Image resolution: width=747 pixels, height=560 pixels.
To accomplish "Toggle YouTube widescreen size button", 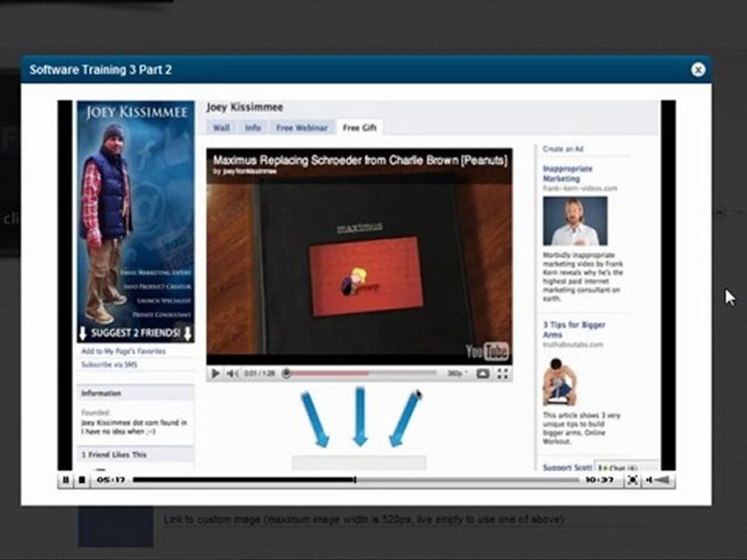I will point(482,374).
